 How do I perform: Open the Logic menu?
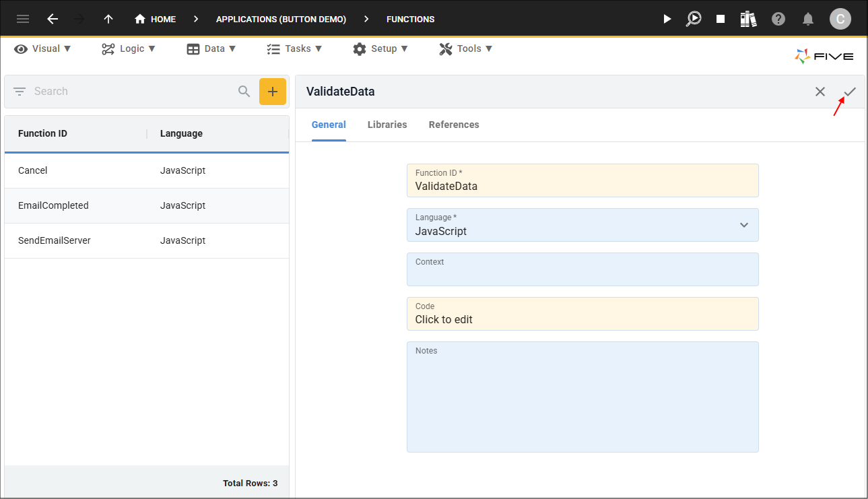coord(129,48)
